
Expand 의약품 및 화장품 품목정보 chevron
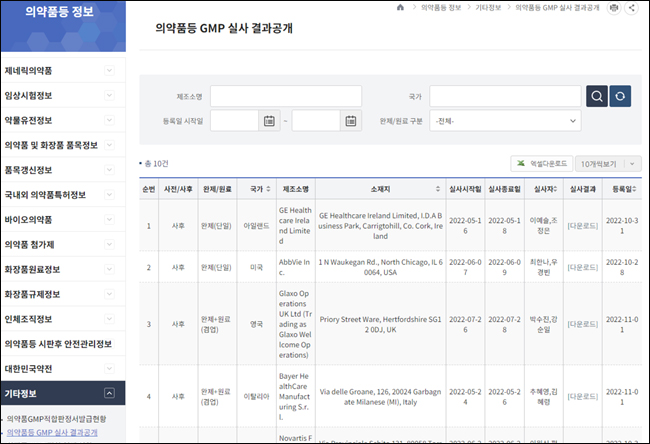click(109, 145)
